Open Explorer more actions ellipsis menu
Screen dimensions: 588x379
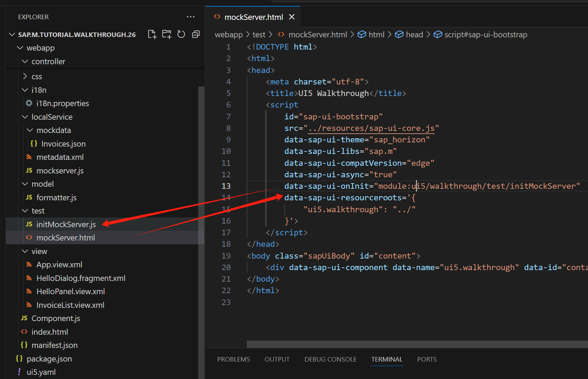coord(191,17)
